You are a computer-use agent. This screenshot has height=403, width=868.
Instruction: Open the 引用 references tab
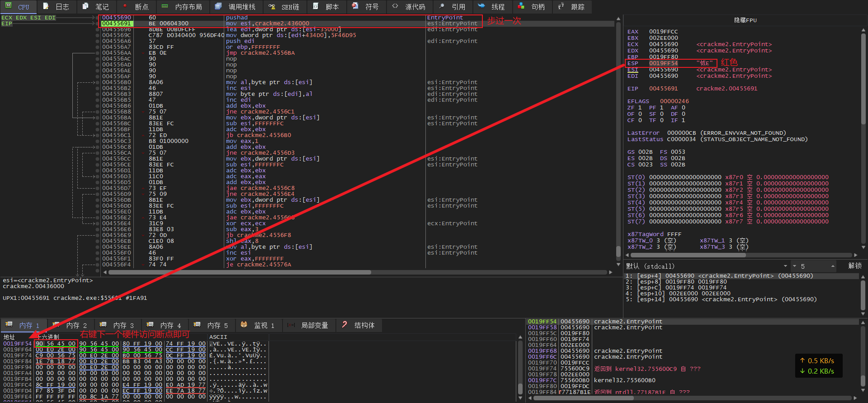point(453,7)
